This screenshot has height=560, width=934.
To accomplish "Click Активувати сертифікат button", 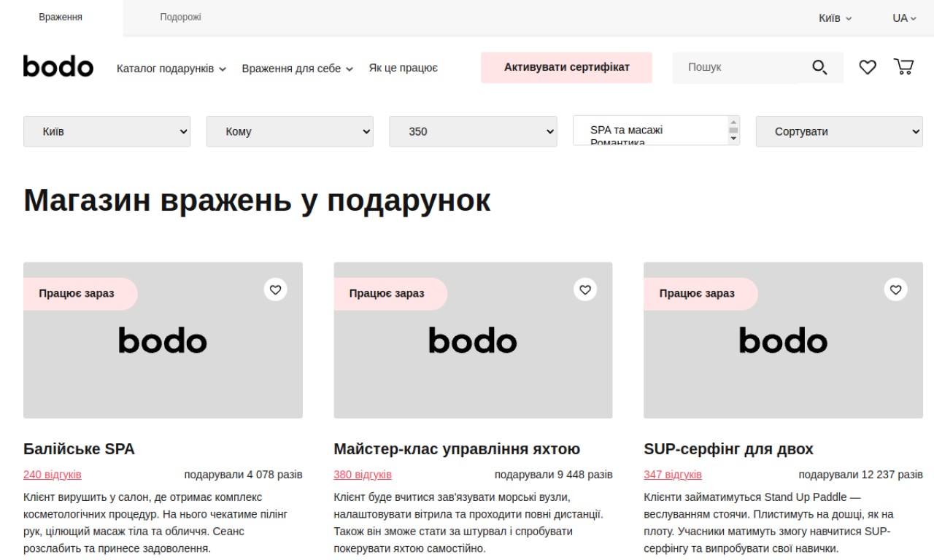I will tap(566, 67).
